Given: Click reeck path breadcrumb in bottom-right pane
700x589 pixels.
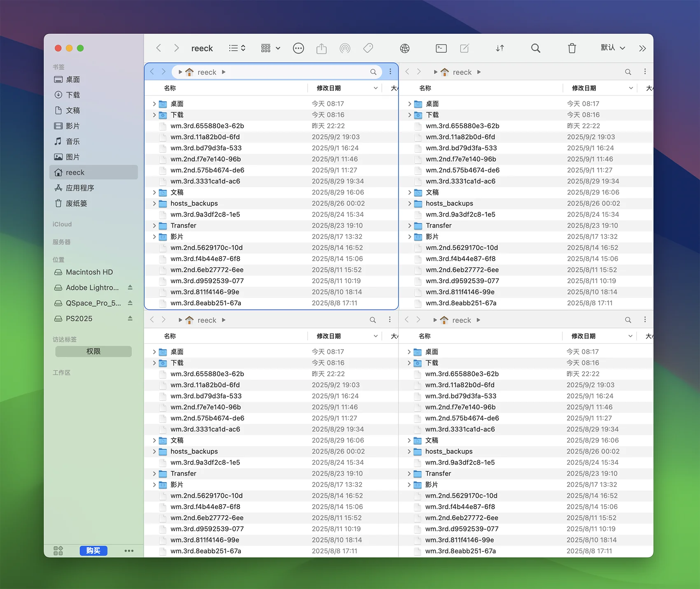Looking at the screenshot, I should pyautogui.click(x=462, y=320).
